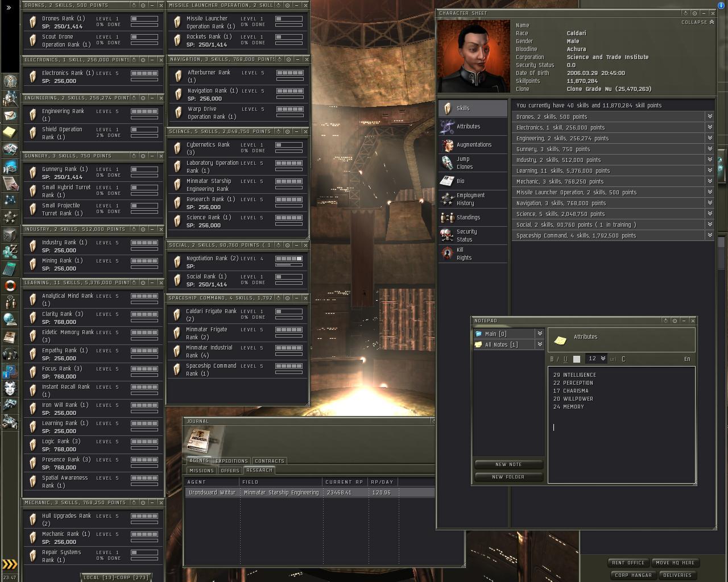This screenshot has height=582, width=728.
Task: Click the five-stars sidebar icon
Action: pos(10,217)
